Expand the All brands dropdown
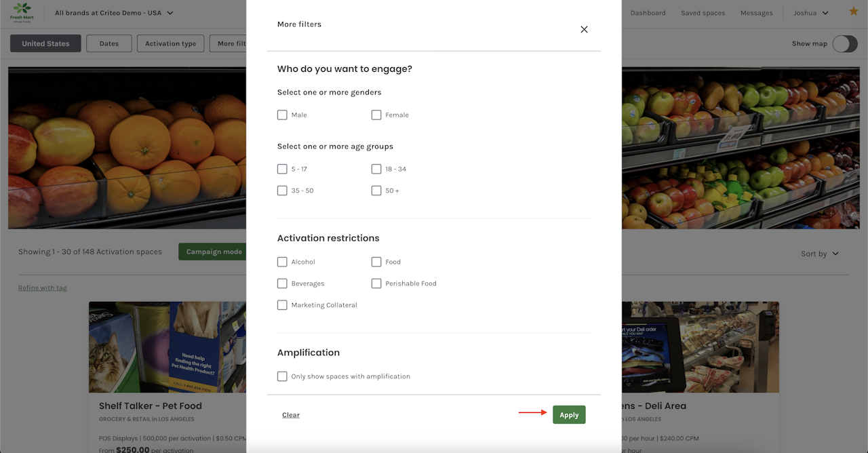868x453 pixels. coord(114,13)
